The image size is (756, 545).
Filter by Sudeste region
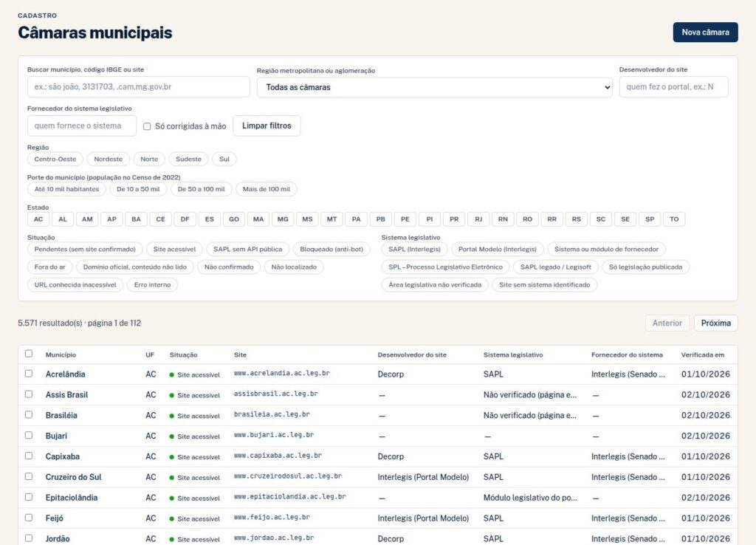pyautogui.click(x=188, y=160)
